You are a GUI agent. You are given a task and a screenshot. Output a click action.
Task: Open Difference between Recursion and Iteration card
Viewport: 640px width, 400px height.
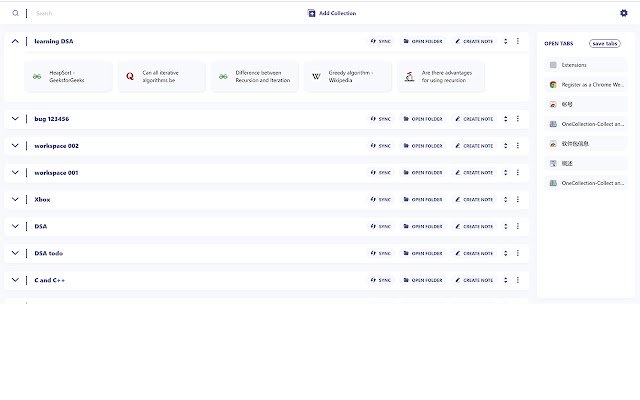pyautogui.click(x=255, y=76)
